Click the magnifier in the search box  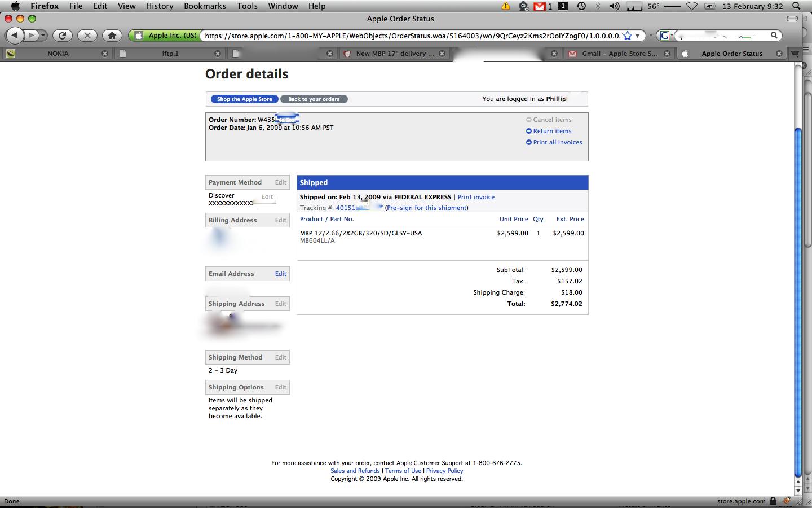pyautogui.click(x=774, y=36)
